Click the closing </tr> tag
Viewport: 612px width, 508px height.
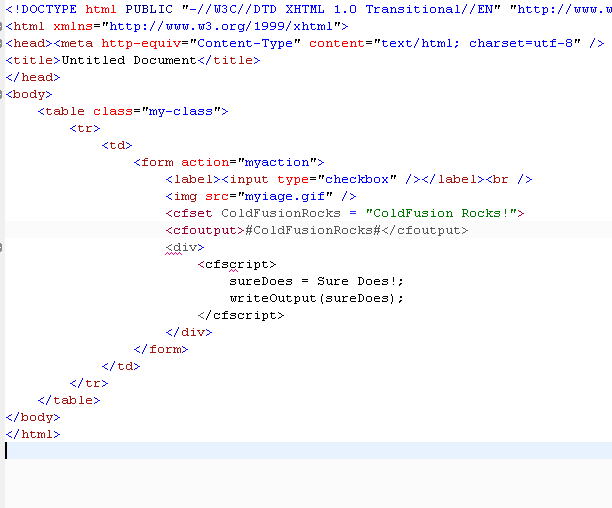click(89, 384)
